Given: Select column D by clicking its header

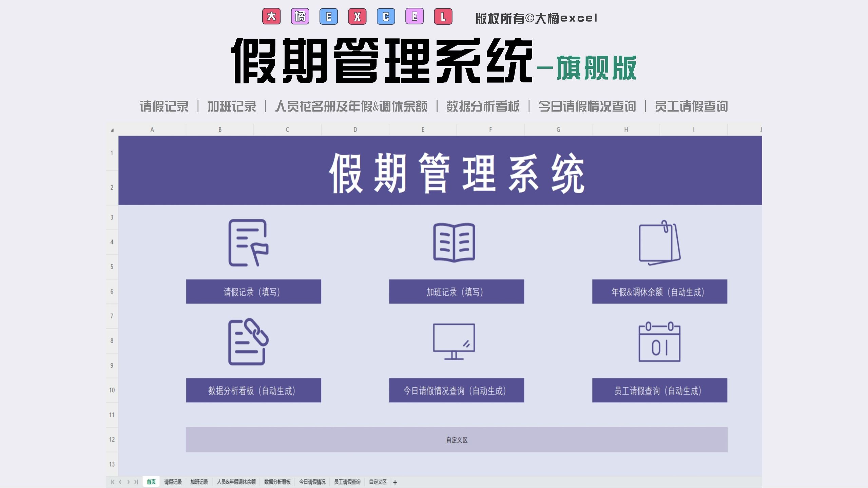Looking at the screenshot, I should [355, 129].
